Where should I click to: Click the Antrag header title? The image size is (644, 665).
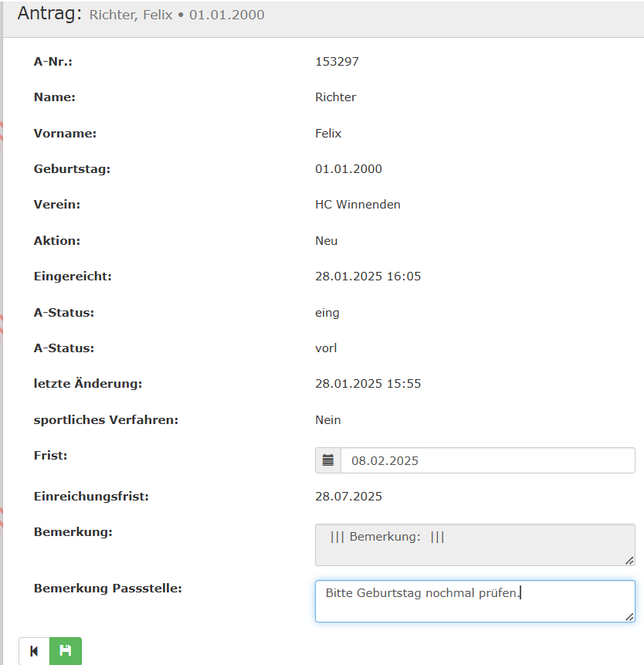[49, 14]
